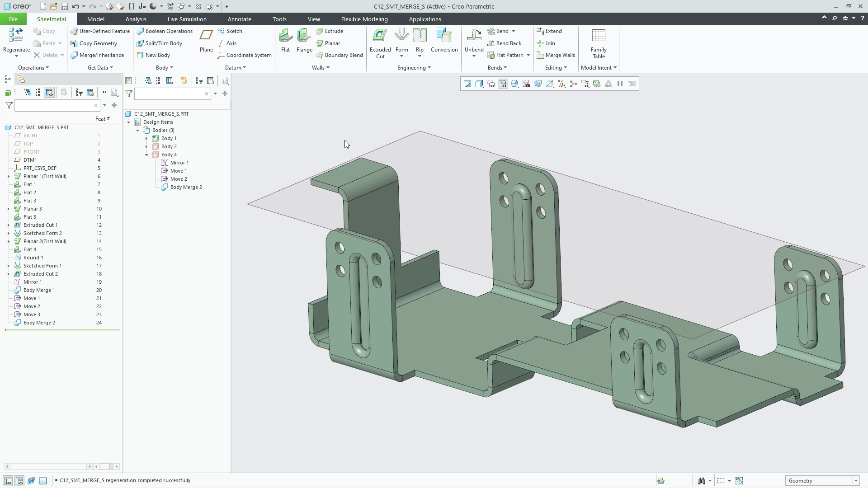Toggle Perspective View icon
Screen dimensions: 868x488
click(x=538, y=84)
